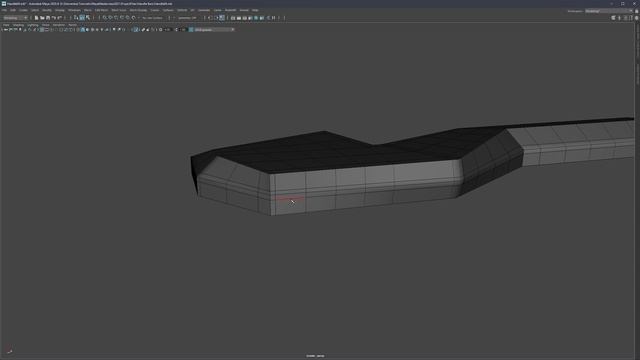Click the Undo icon in status line
The image size is (640, 360).
53,18
